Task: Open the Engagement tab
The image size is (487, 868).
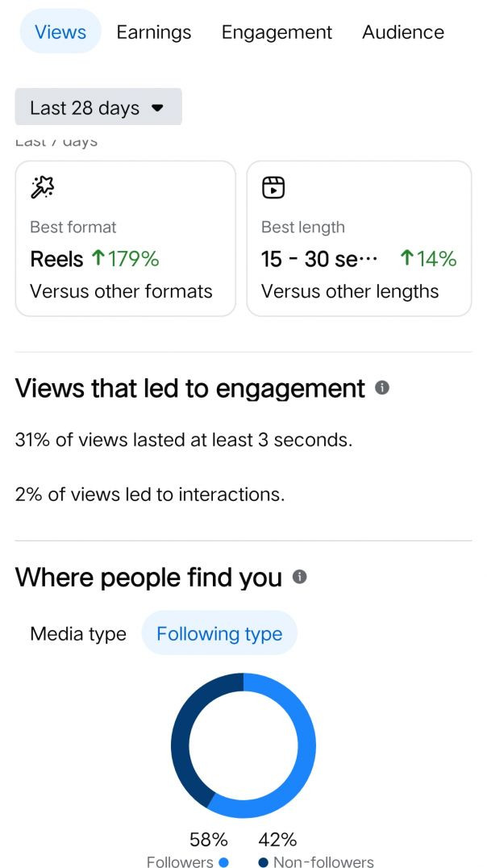Action: (x=277, y=32)
